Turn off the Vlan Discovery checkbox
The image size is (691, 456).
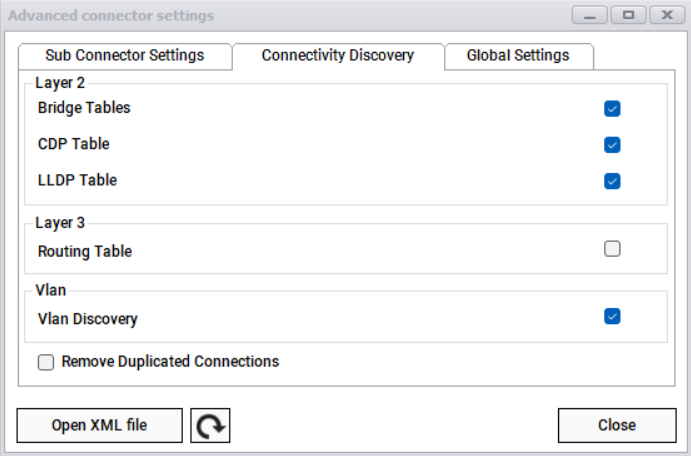click(612, 317)
